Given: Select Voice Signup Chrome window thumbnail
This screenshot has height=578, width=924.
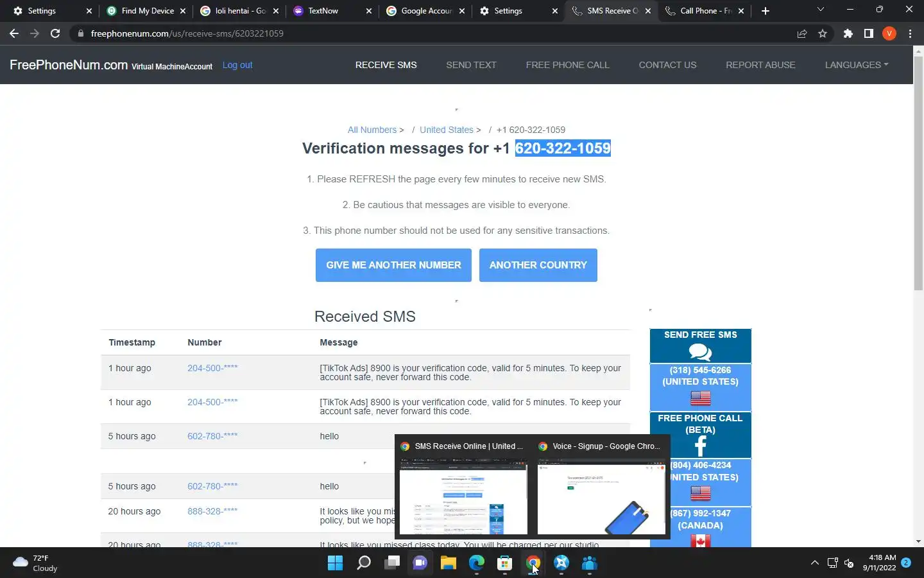Looking at the screenshot, I should pyautogui.click(x=601, y=489).
